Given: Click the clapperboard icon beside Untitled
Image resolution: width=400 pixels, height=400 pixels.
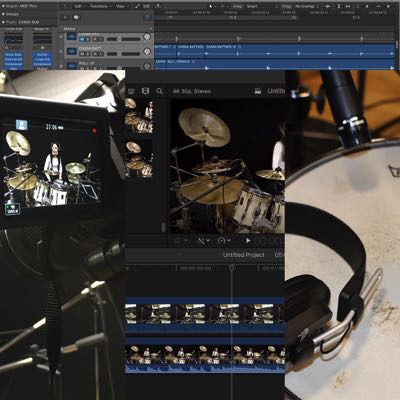Looking at the screenshot, I should click(x=258, y=91).
